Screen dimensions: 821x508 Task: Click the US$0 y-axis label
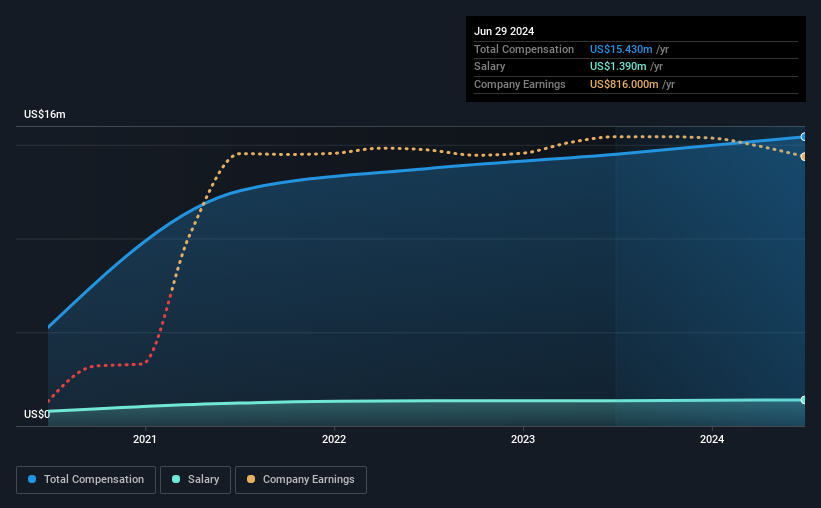tap(37, 414)
